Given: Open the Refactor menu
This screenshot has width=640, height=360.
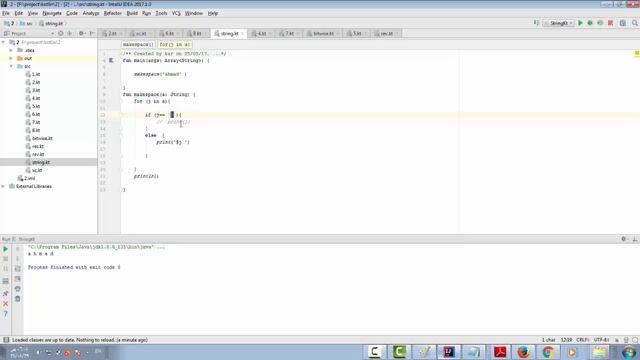Looking at the screenshot, I should pos(113,13).
